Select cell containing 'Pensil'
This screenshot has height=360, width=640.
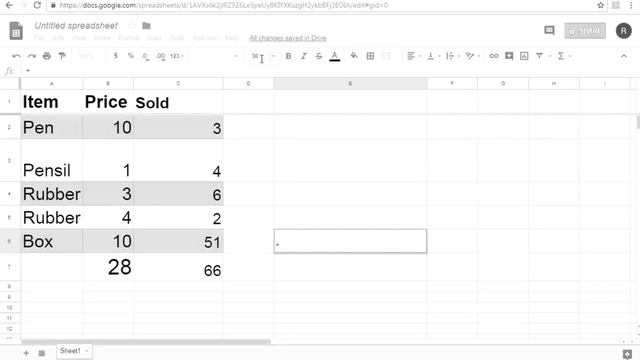tap(51, 160)
